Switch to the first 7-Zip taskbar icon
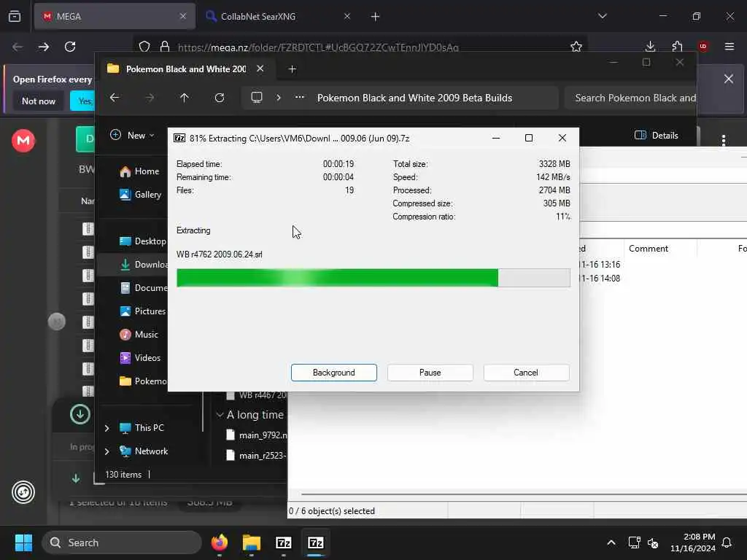Viewport: 747px width, 560px height. tap(284, 542)
